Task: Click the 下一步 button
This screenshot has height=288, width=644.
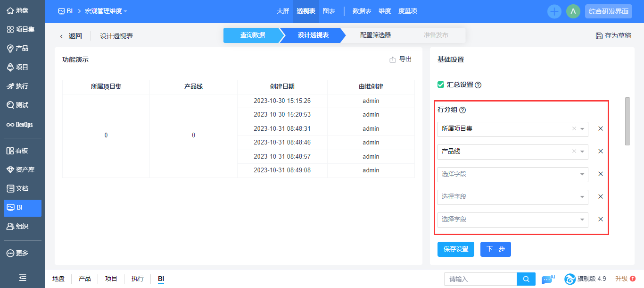Action: pyautogui.click(x=495, y=249)
